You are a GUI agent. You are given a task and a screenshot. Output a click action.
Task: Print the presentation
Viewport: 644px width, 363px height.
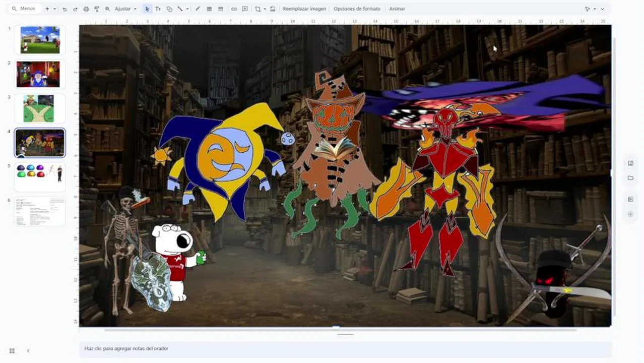[86, 9]
